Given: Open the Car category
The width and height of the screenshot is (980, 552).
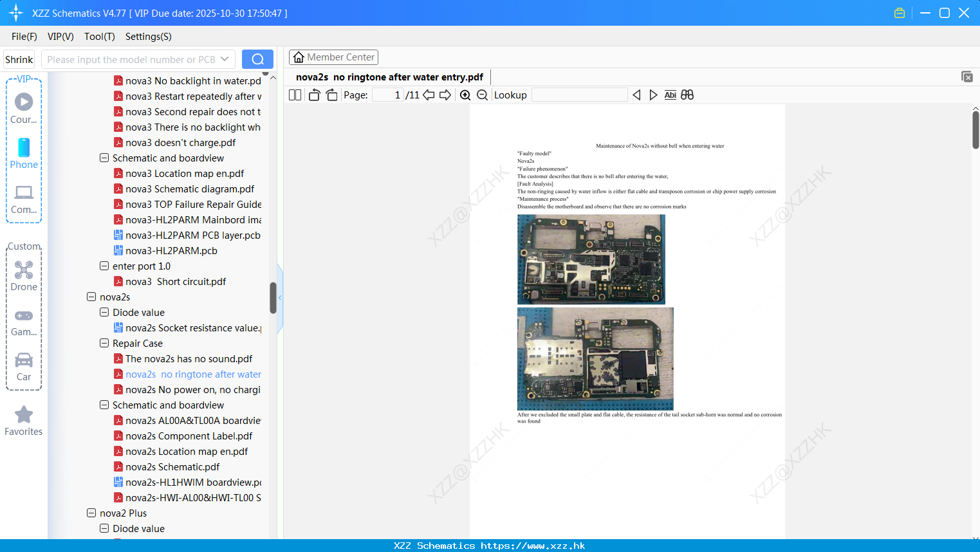Looking at the screenshot, I should point(24,367).
